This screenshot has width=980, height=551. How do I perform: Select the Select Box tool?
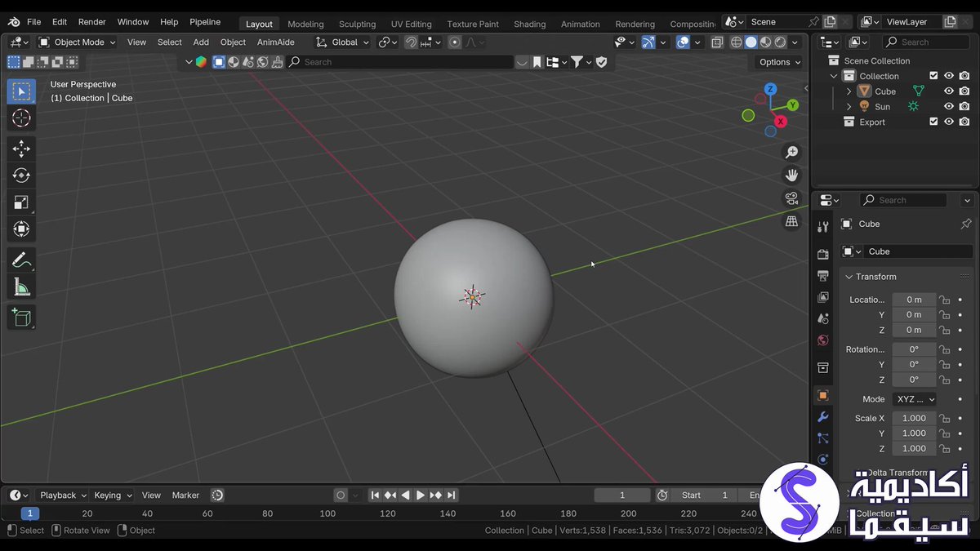pyautogui.click(x=22, y=91)
